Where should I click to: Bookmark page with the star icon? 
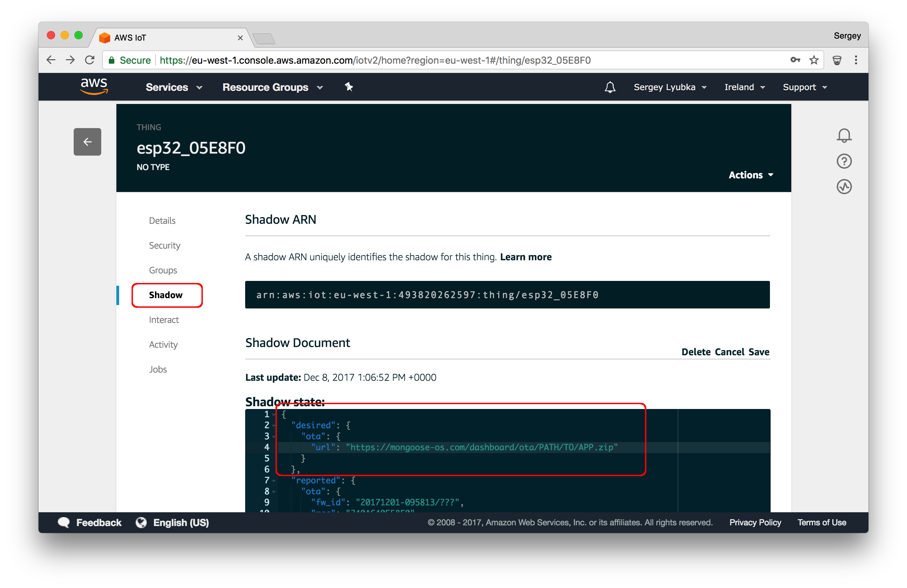point(814,60)
